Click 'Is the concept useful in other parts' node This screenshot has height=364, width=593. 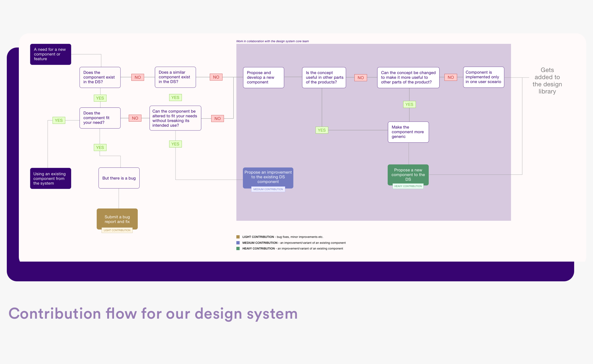point(324,77)
